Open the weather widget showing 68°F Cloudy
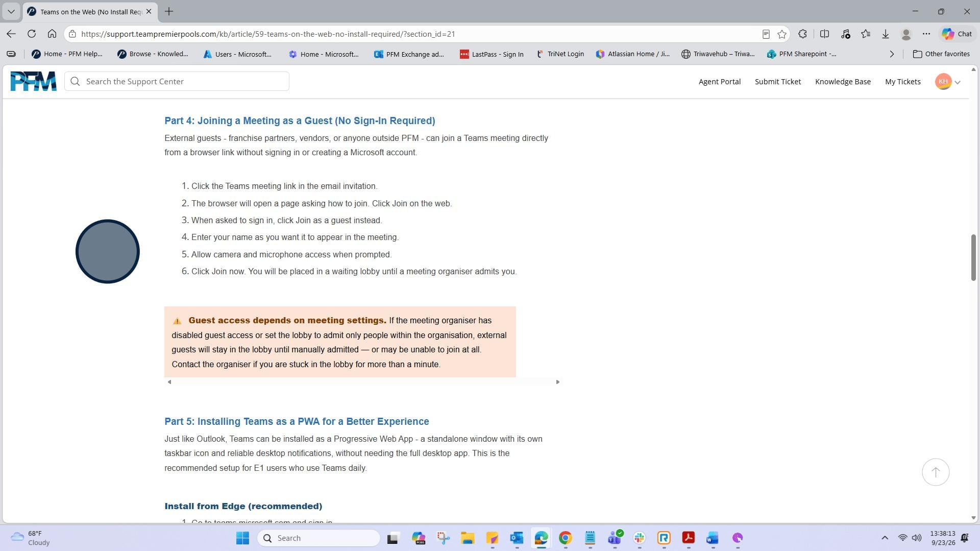This screenshot has width=980, height=551. click(x=31, y=538)
